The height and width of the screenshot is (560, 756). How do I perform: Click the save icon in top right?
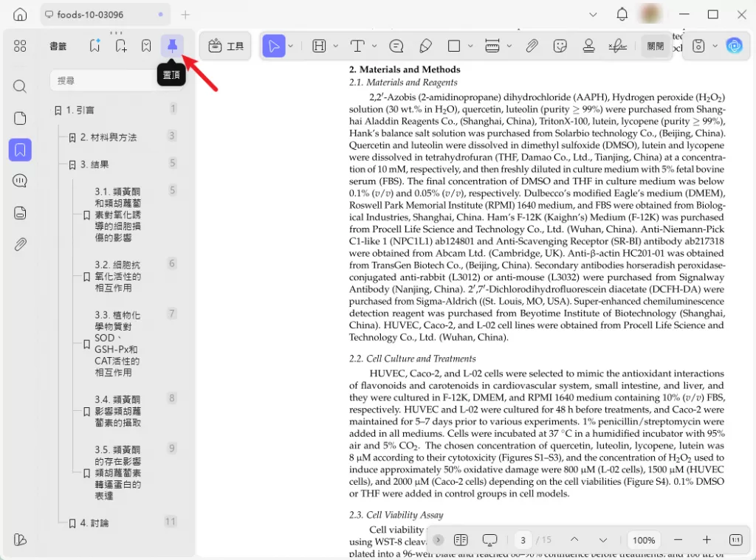698,46
